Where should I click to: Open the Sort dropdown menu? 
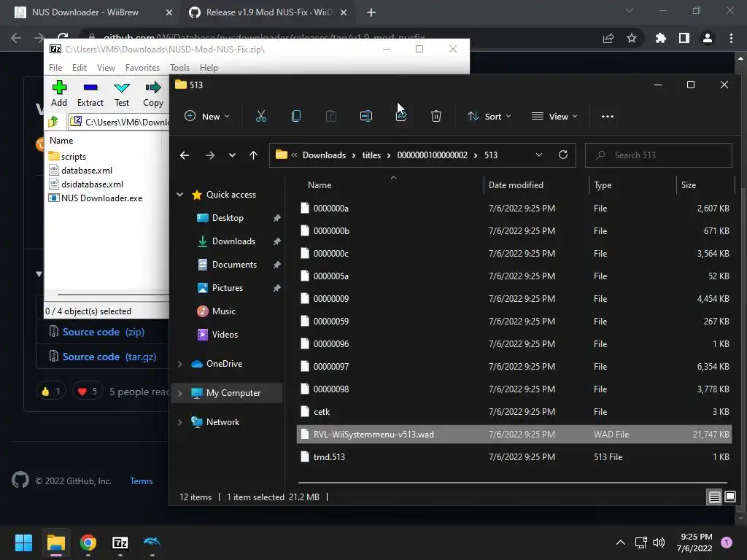coord(489,116)
